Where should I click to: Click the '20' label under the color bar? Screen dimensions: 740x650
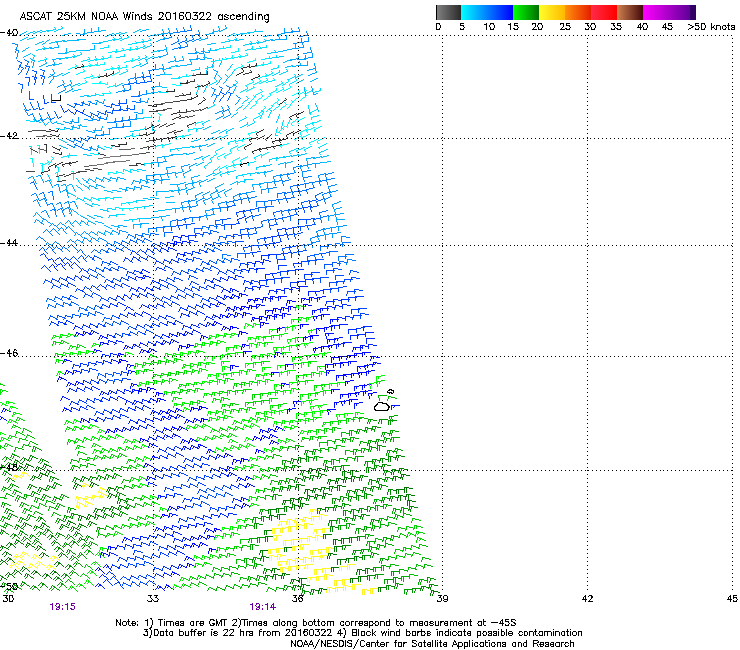[537, 27]
